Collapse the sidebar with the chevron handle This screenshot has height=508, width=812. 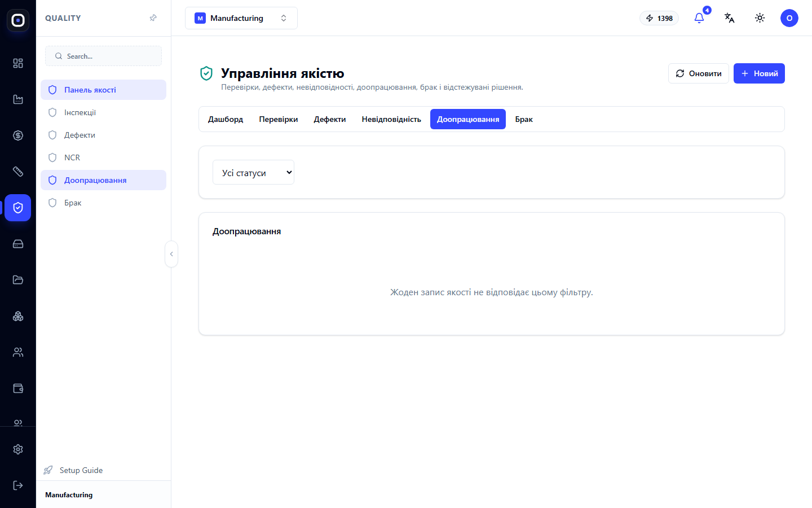point(171,254)
